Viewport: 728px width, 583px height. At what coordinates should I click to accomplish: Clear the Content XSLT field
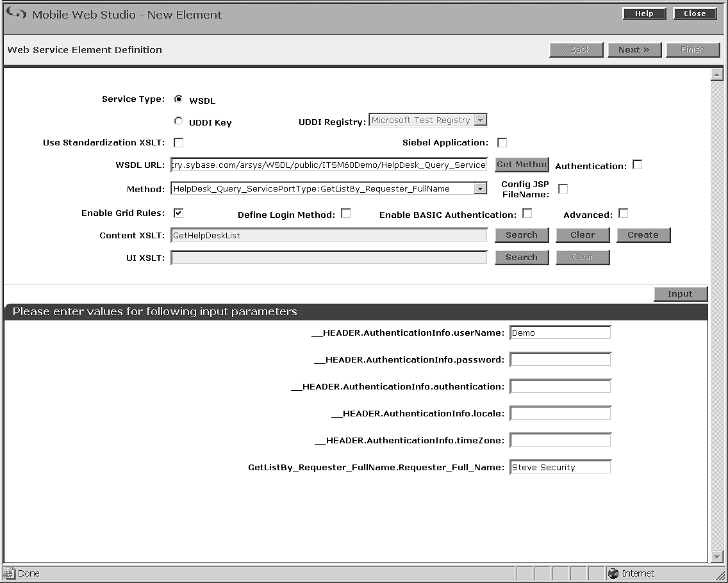pyautogui.click(x=583, y=235)
